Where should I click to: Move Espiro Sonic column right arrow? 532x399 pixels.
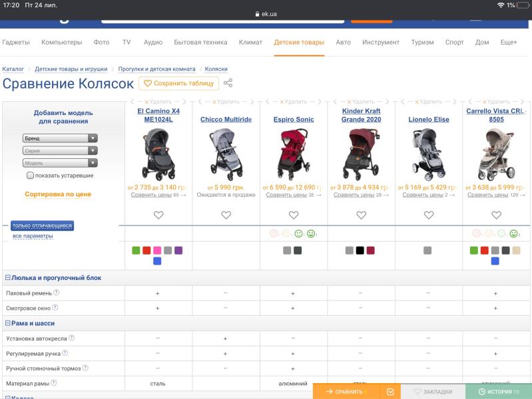[x=320, y=102]
